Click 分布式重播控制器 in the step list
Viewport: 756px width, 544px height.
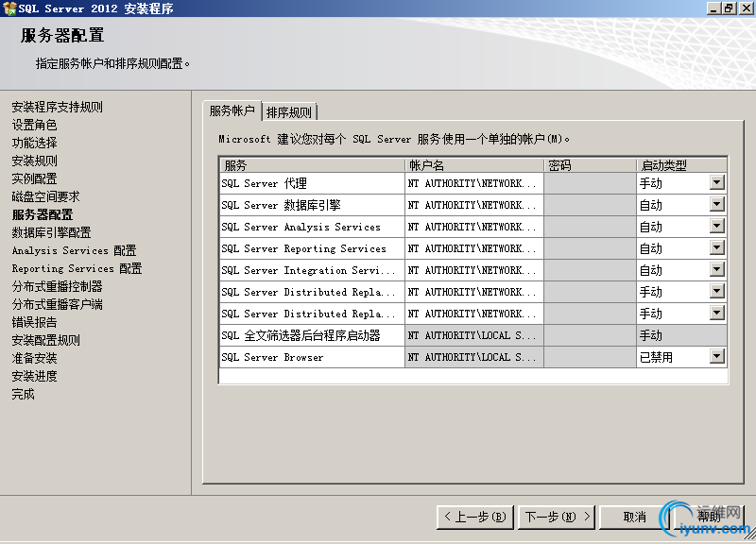coord(58,286)
